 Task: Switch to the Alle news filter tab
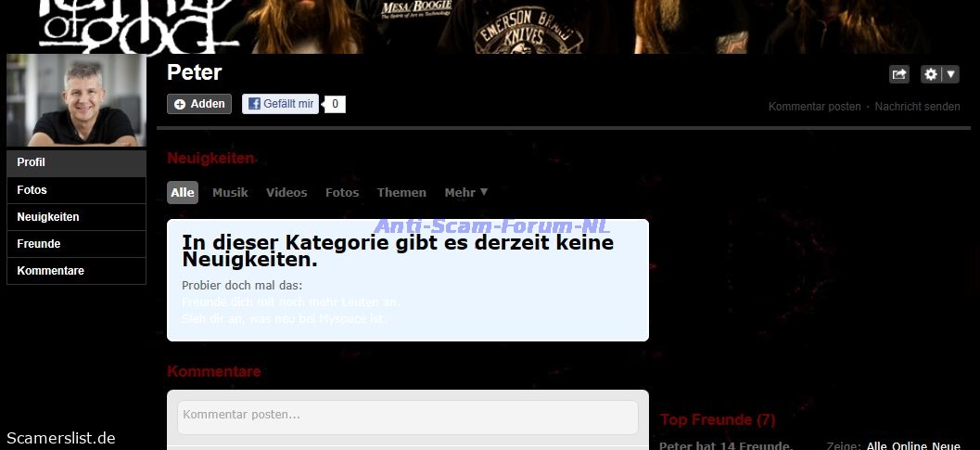pyautogui.click(x=183, y=193)
